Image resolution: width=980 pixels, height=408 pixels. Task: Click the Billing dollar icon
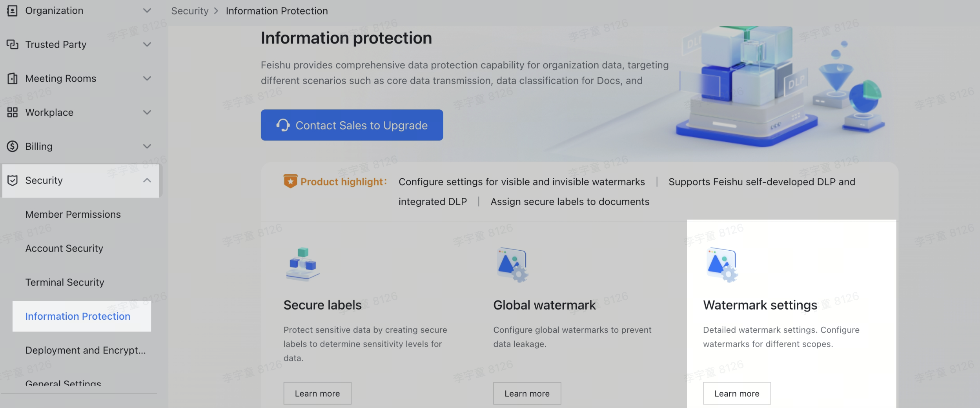pos(12,146)
